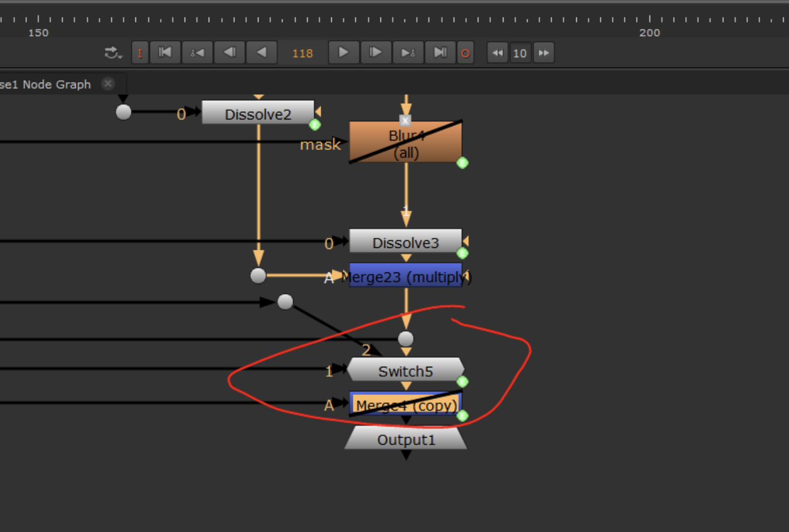The height and width of the screenshot is (532, 789).
Task: Select the Switch5 node
Action: (406, 371)
